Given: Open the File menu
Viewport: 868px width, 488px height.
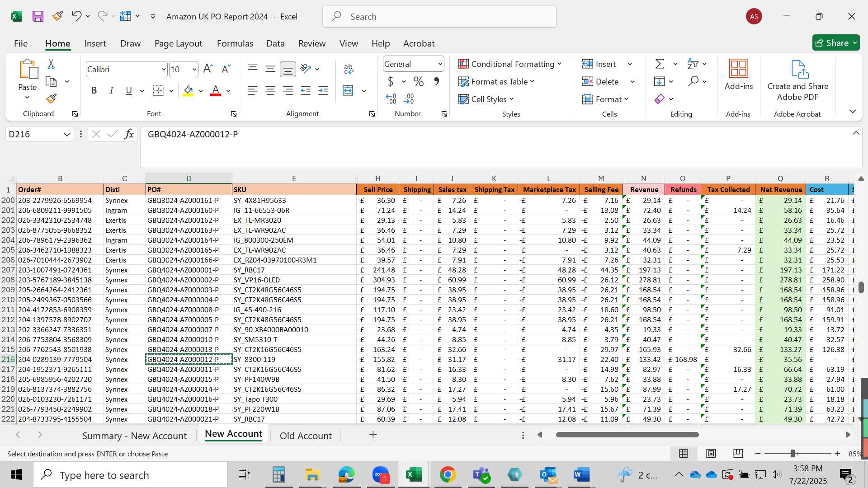Looking at the screenshot, I should click(x=21, y=43).
